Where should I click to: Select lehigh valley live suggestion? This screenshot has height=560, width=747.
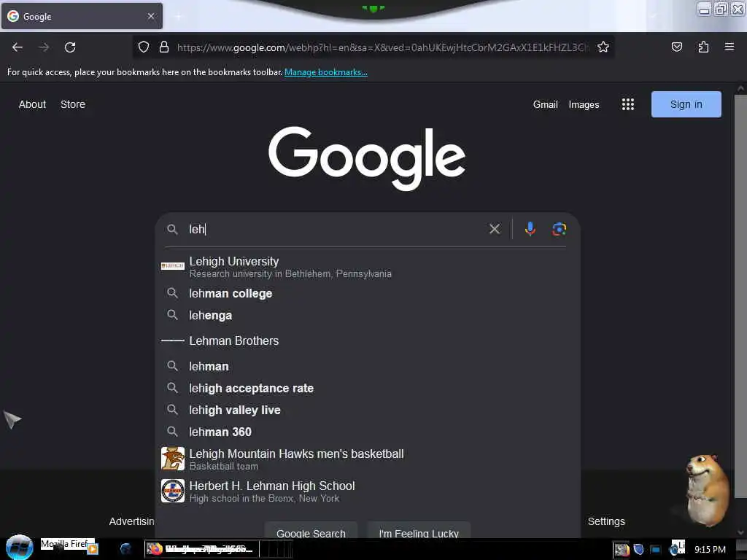(368, 410)
